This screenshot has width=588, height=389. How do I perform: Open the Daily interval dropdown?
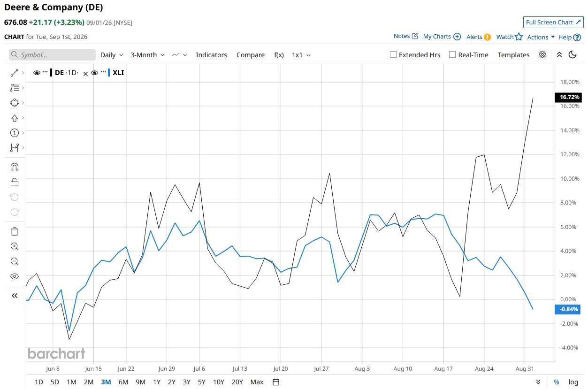[112, 55]
